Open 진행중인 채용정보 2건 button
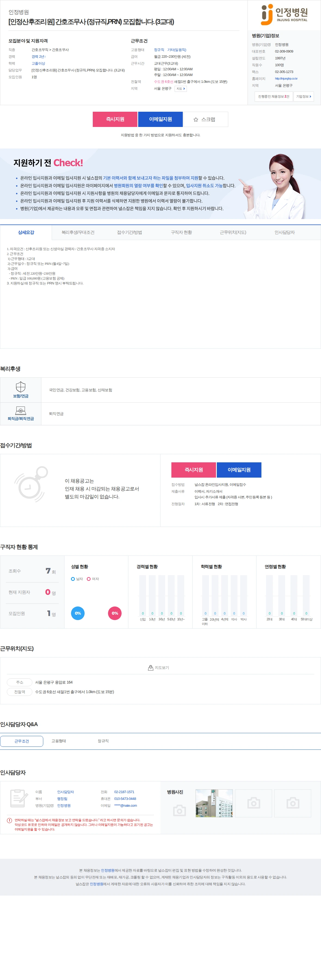This screenshot has height=980, width=321. pos(273,97)
